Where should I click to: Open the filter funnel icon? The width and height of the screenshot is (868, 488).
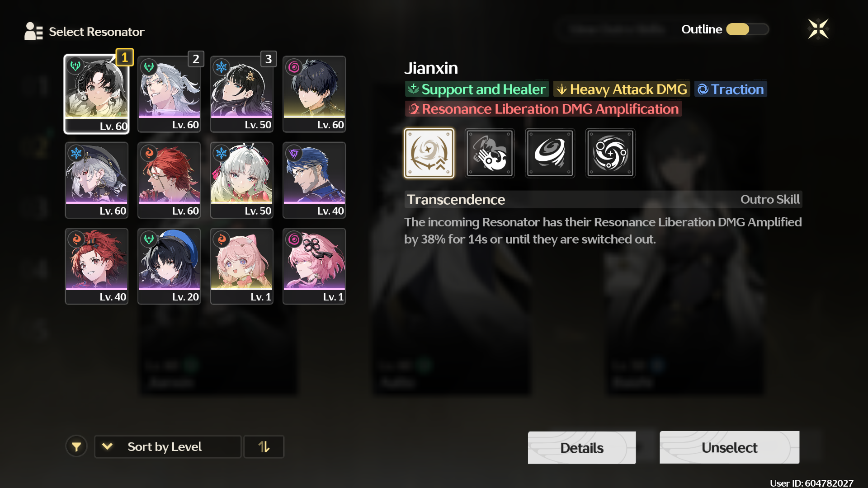click(76, 446)
